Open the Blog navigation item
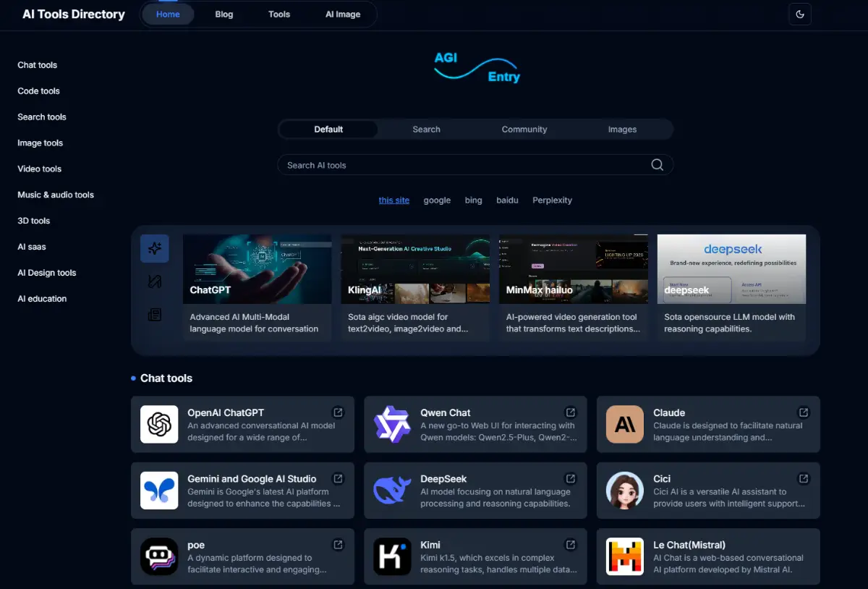The height and width of the screenshot is (589, 868). click(x=224, y=14)
